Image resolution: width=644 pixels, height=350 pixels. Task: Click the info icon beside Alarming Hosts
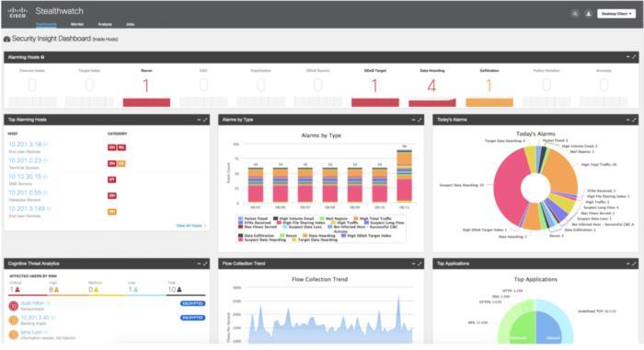pyautogui.click(x=42, y=57)
